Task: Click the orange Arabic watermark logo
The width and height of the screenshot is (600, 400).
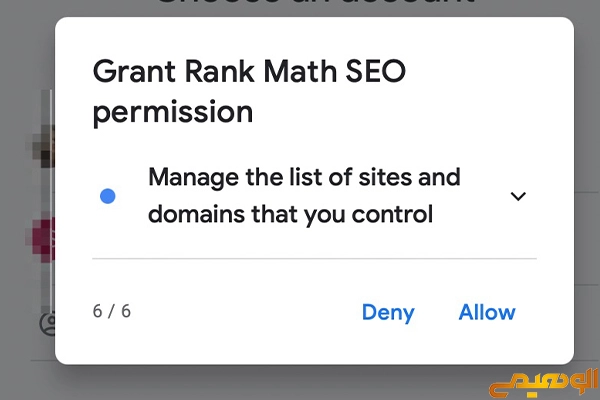Action: 543,382
